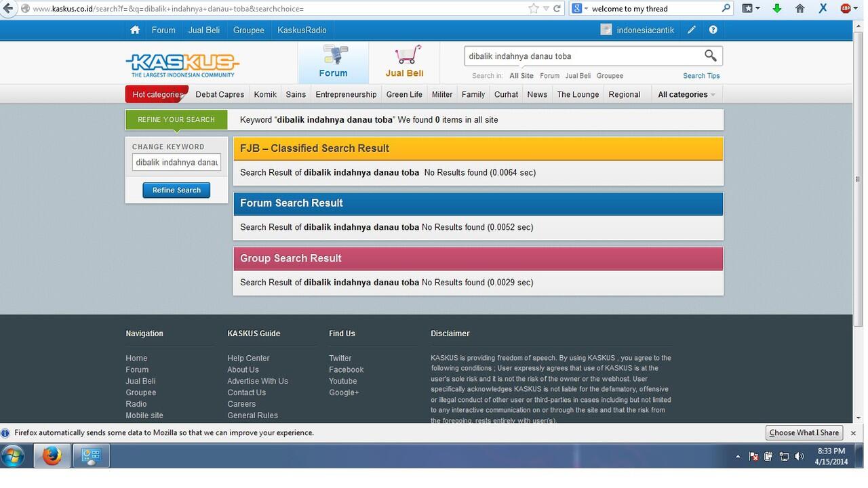This screenshot has height=488, width=868.
Task: Click the volume speaker tray icon
Action: point(800,456)
